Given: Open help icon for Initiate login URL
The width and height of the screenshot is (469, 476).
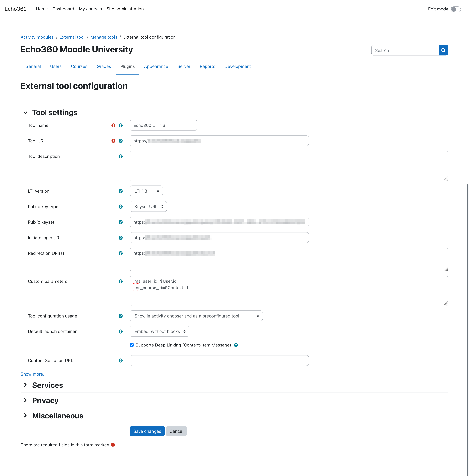Looking at the screenshot, I should 120,238.
